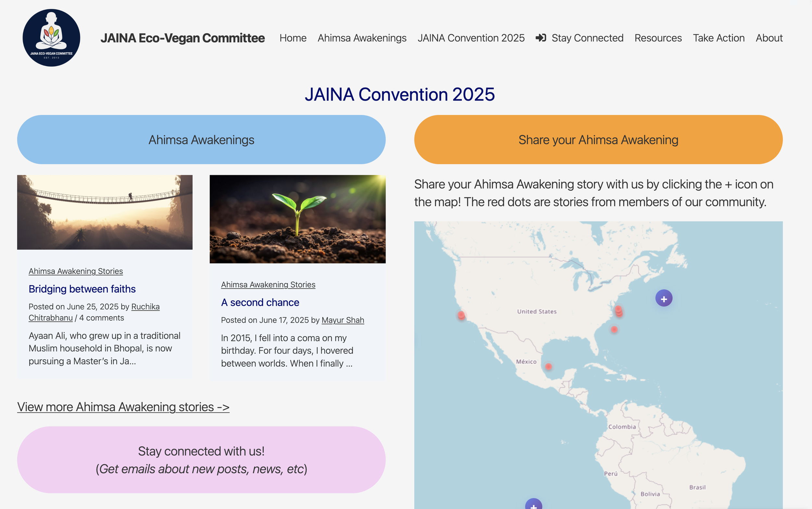Click the red marker off the East coast
The image size is (812, 509).
614,330
